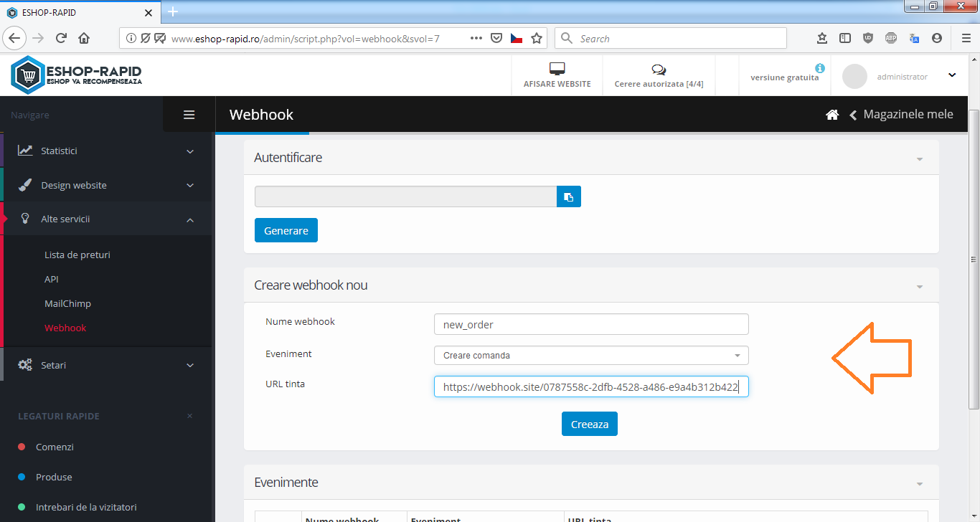Close the Legaturi Rapide section
The image size is (980, 522).
click(189, 416)
